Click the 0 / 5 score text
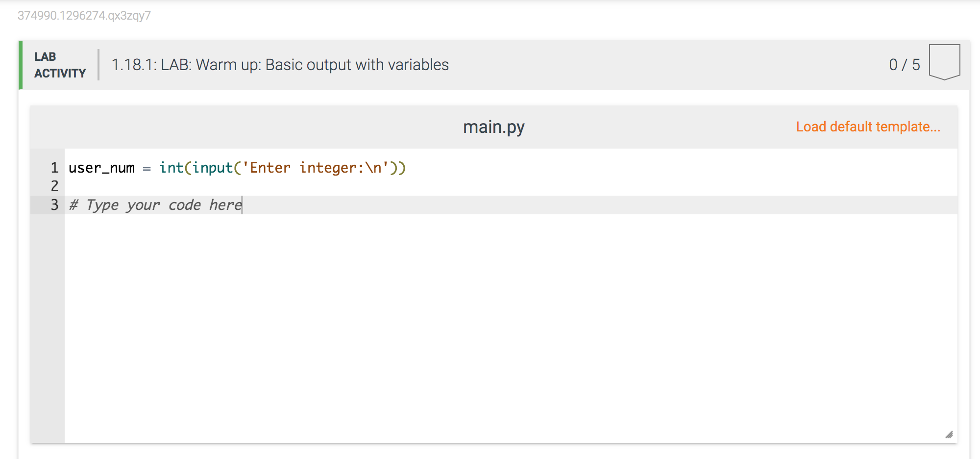Viewport: 980px width, 459px height. [x=905, y=65]
